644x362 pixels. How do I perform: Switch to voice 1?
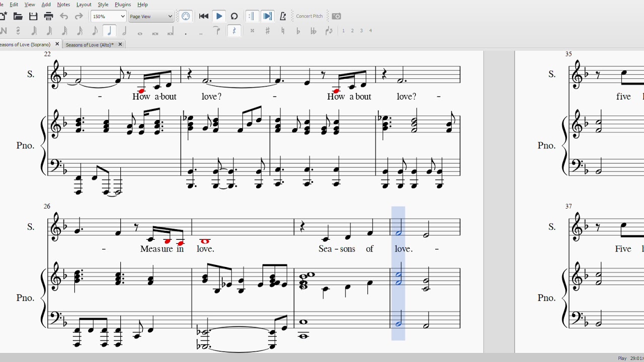coord(344,31)
